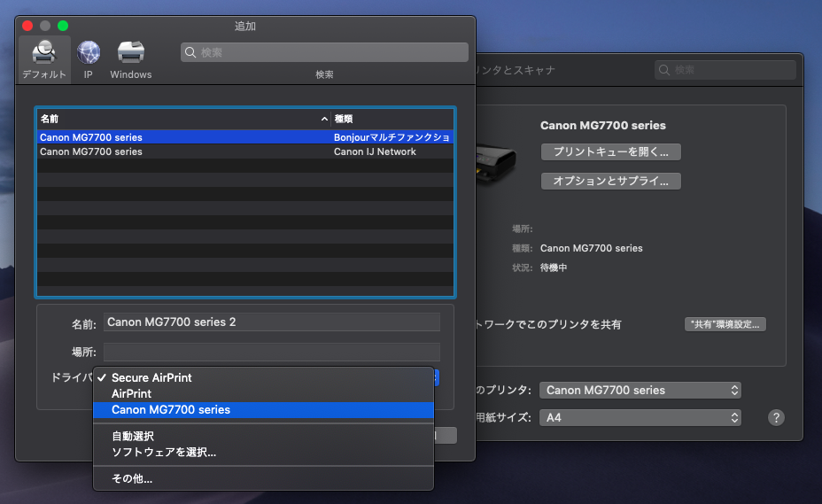
Task: Click the 場所 input field
Action: coord(272,352)
